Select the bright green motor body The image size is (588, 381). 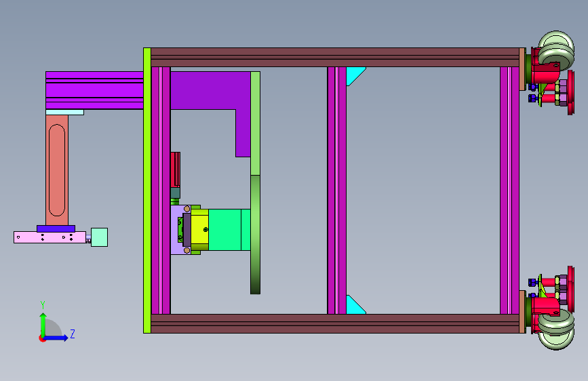point(229,230)
